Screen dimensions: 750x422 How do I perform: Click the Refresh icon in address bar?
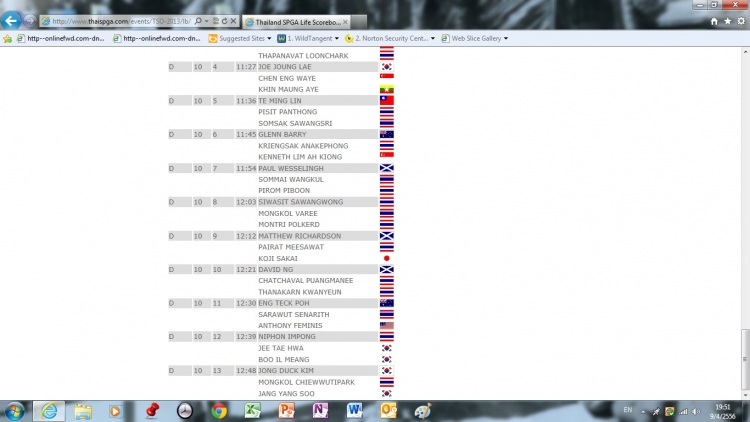pos(224,21)
